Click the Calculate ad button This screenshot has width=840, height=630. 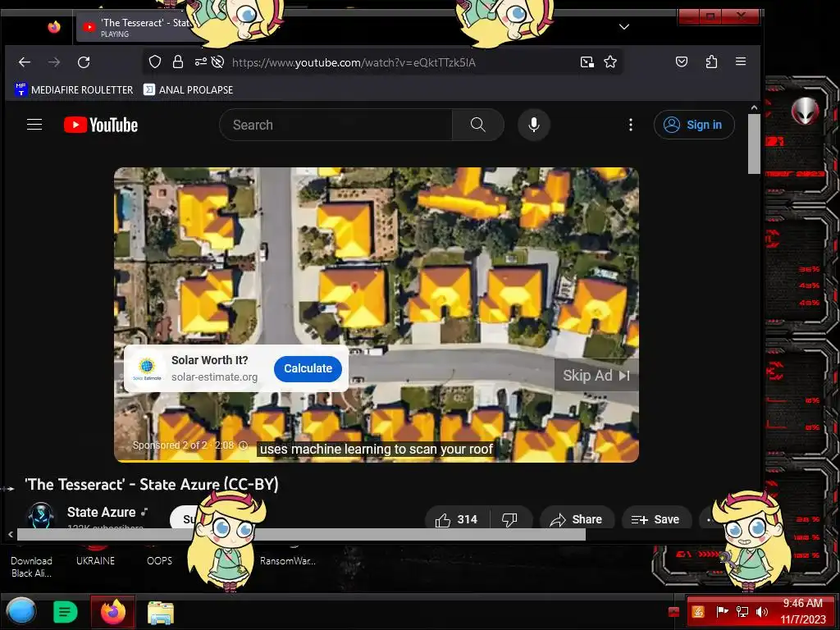[308, 368]
